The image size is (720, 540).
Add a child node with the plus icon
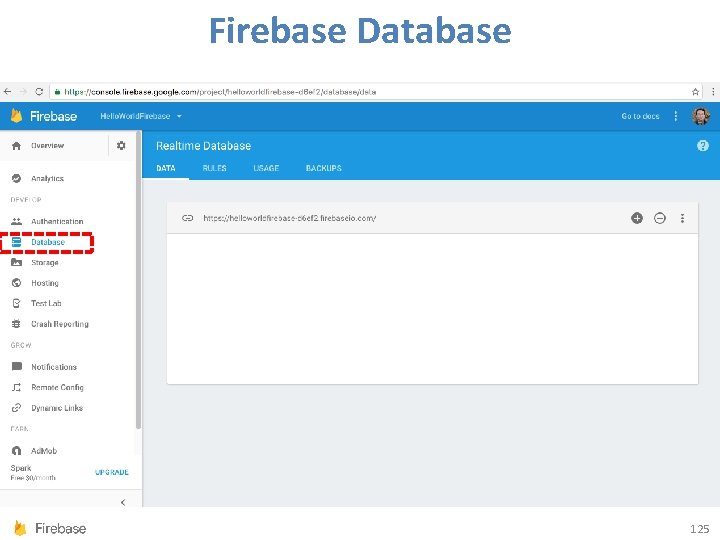click(x=637, y=218)
